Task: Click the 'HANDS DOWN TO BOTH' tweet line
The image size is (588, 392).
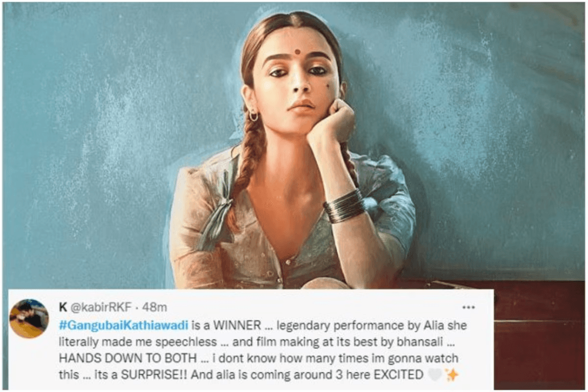Action: (x=127, y=358)
